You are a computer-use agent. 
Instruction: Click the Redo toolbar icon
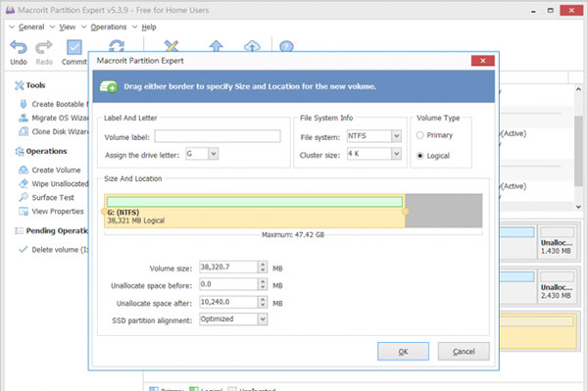tap(44, 48)
